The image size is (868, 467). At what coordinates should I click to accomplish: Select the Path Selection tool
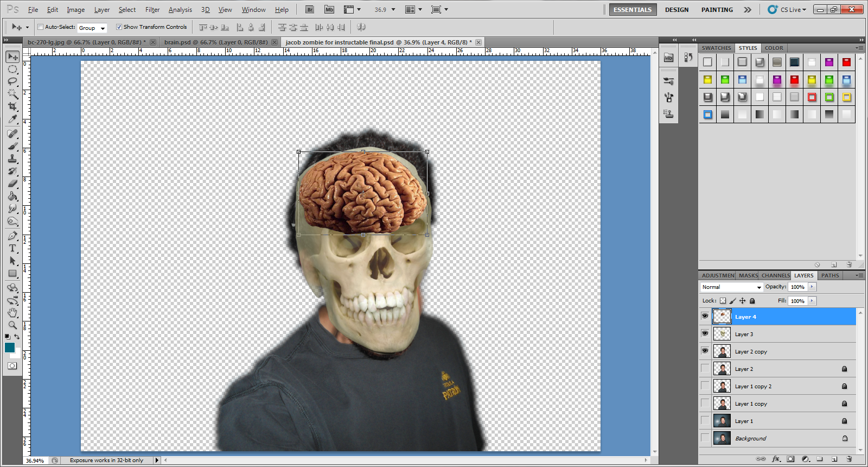(12, 261)
